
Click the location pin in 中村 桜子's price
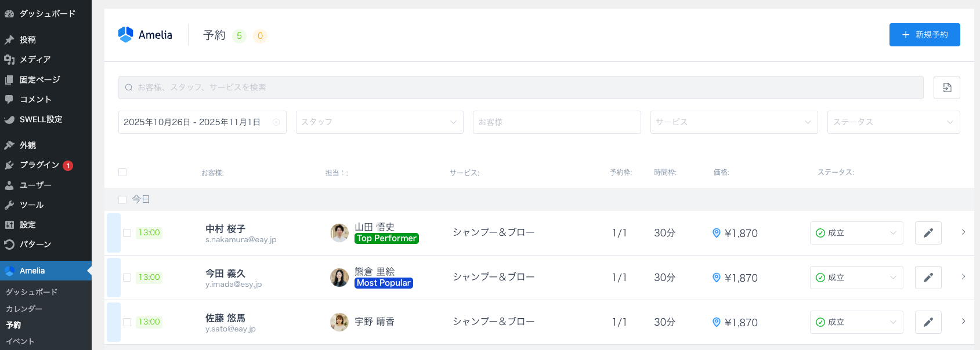pos(716,233)
